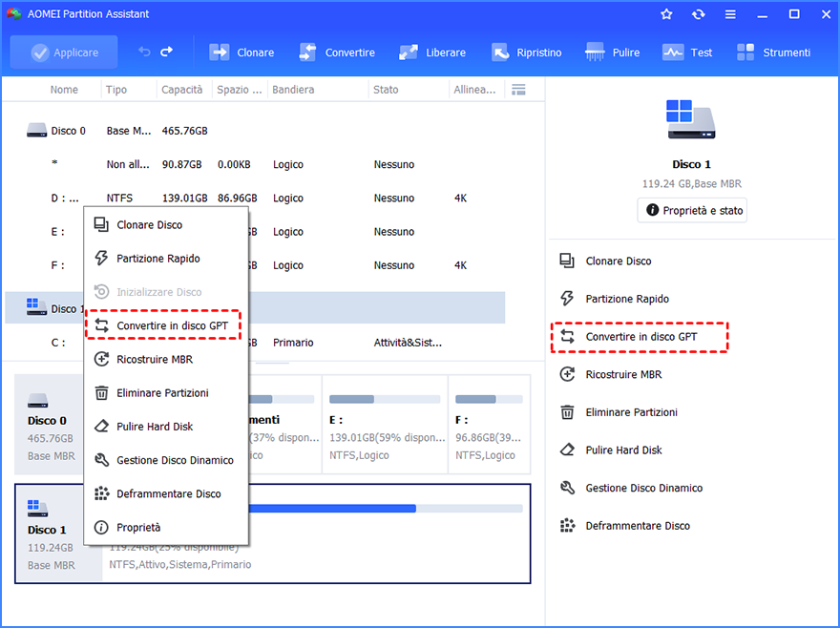
Task: Select the F: partition row in list
Action: pyautogui.click(x=255, y=265)
